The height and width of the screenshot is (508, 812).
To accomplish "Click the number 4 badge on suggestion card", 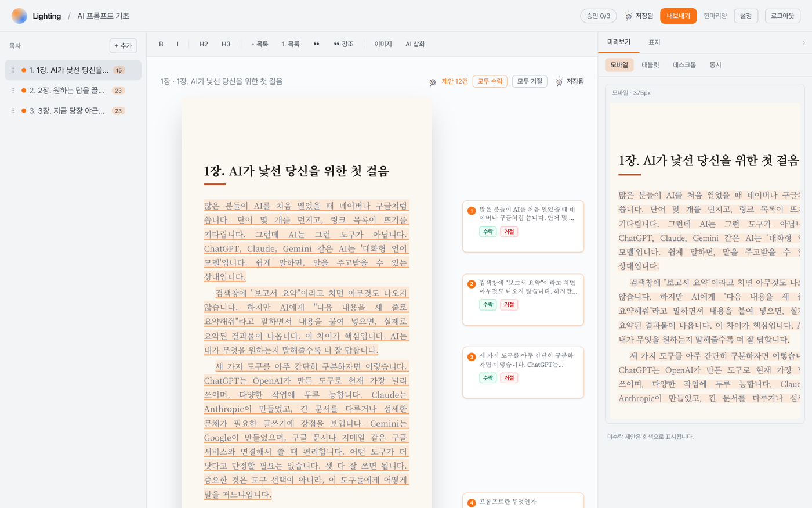I will [472, 503].
